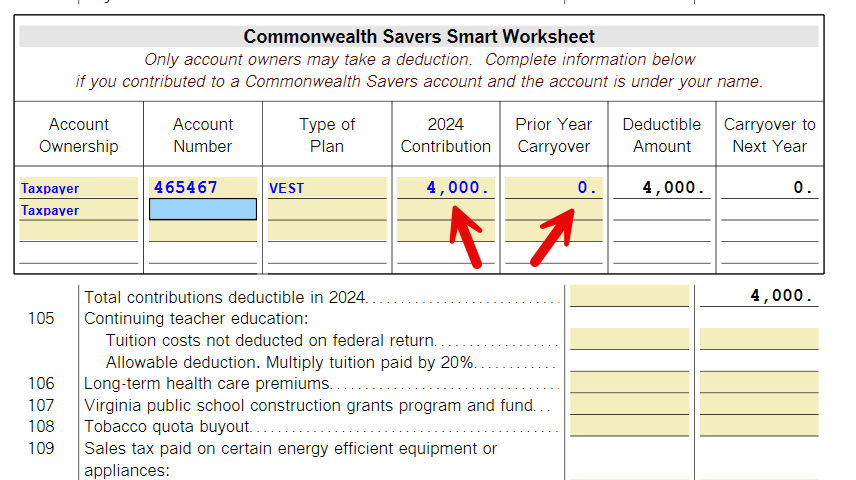Click the Type of Plan field beside the blue box

(327, 210)
